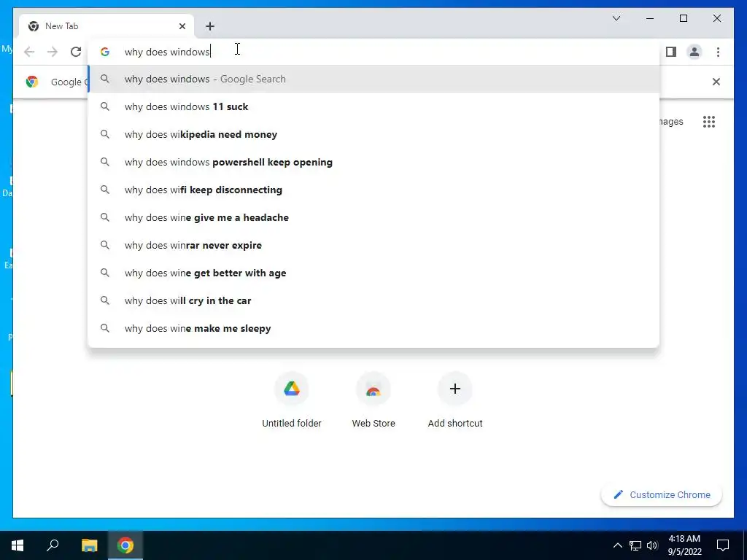This screenshot has height=560, width=747.
Task: Select 'why does wine make me sleepy'
Action: pyautogui.click(x=374, y=329)
